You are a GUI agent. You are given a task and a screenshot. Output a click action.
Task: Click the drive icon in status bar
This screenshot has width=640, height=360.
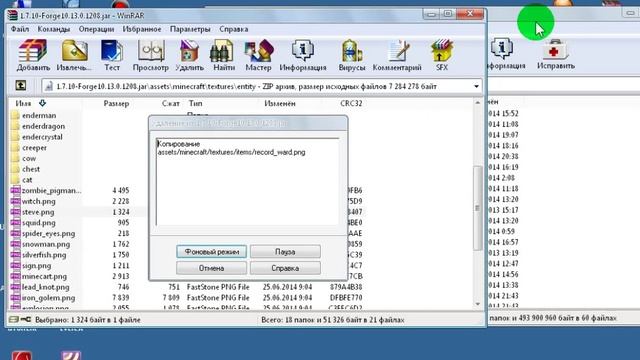(13, 319)
